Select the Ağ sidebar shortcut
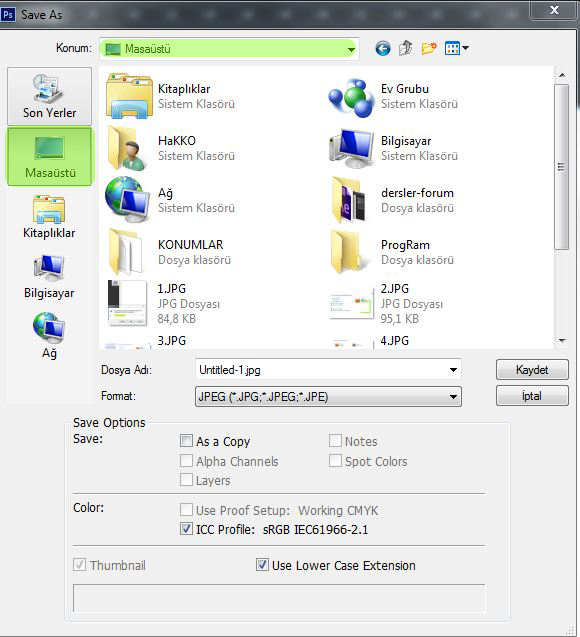The image size is (580, 637). 49,336
